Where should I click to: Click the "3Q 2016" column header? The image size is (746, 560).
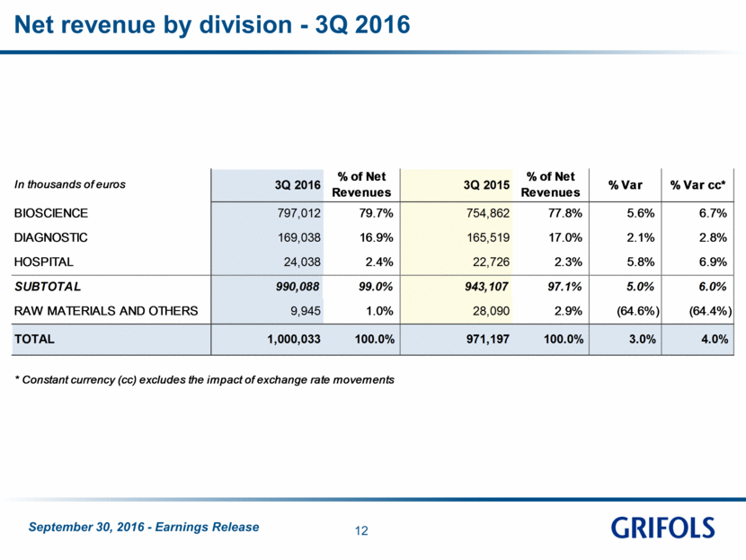click(298, 184)
